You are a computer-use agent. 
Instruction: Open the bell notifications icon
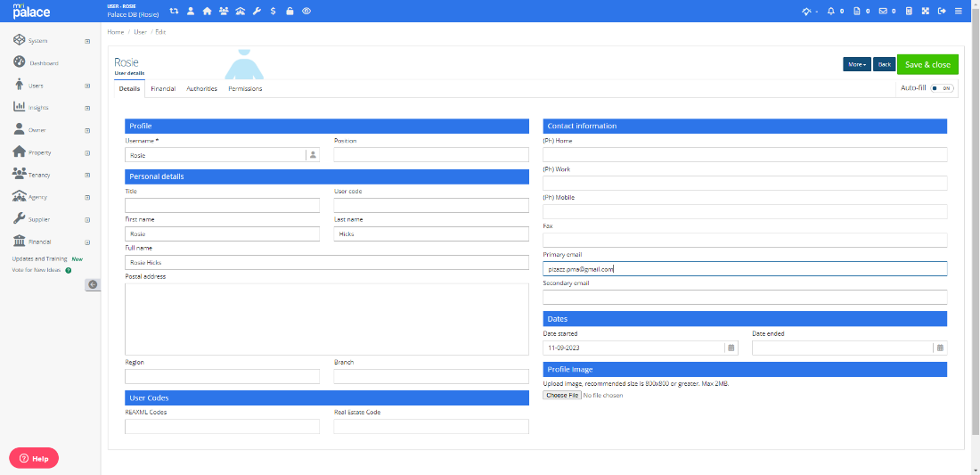pos(830,12)
